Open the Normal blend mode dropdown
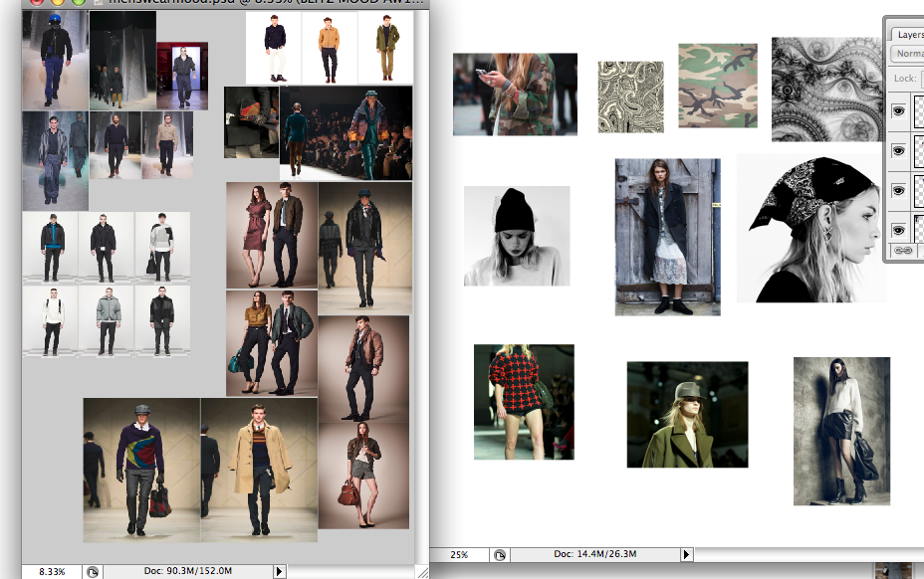Screen dimensions: 924x579 click(x=908, y=54)
